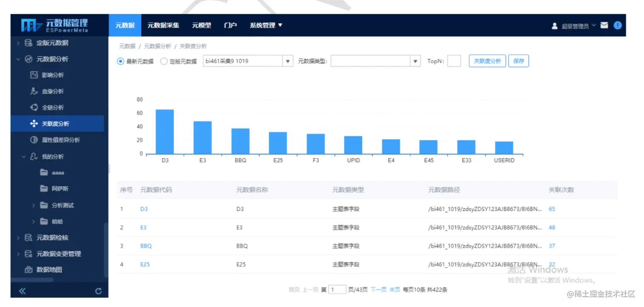Screen dimensions: 644x307
Task: Open the 系统管理 dropdown menu
Action: pyautogui.click(x=266, y=25)
